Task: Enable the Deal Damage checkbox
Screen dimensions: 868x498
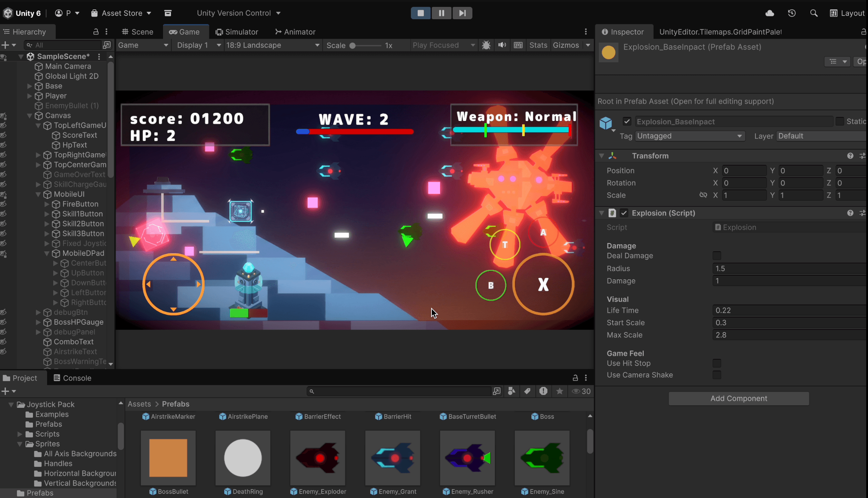Action: (717, 256)
